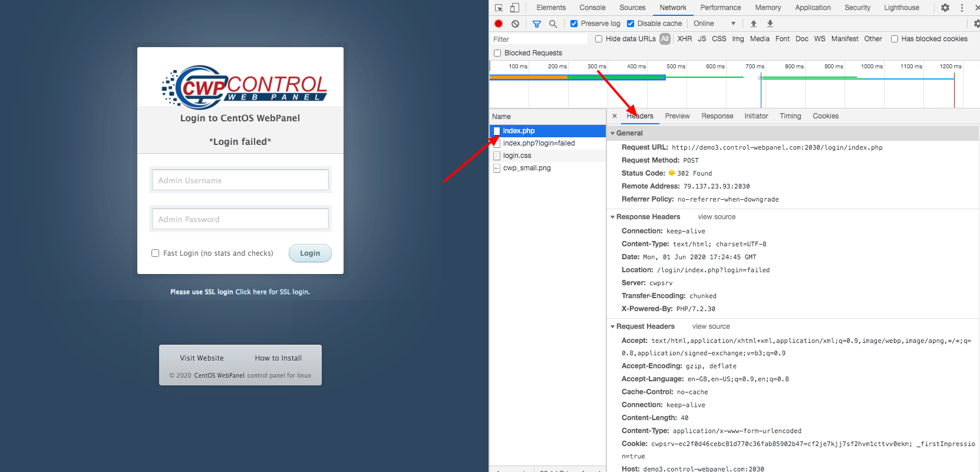Clear the network log
Viewport: 980px width, 472px height.
pos(515,24)
